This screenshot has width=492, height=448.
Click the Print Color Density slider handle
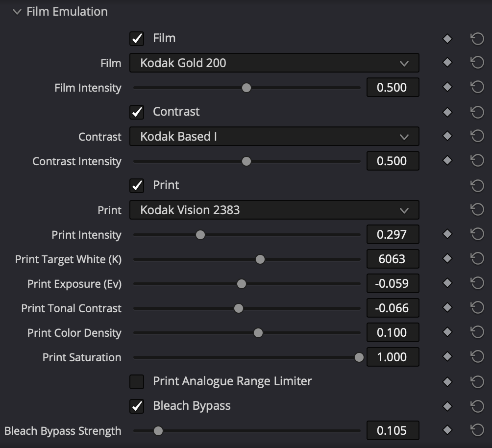click(258, 333)
